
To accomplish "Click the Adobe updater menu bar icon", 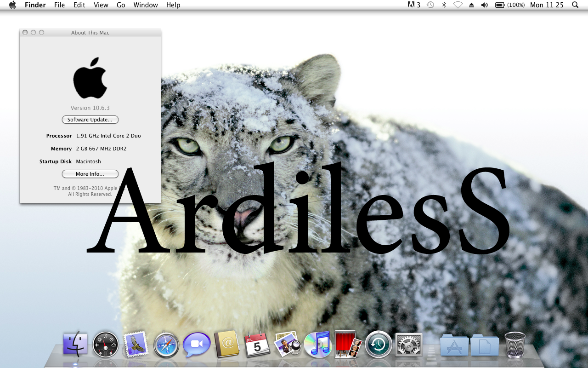I will pyautogui.click(x=414, y=5).
